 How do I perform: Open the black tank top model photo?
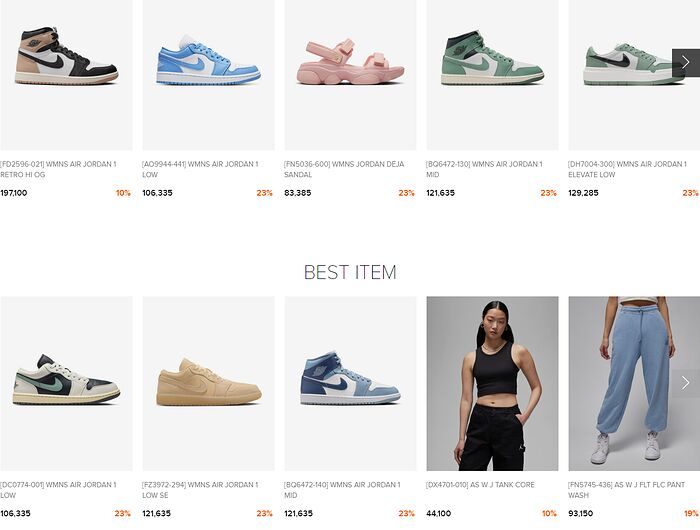point(492,384)
